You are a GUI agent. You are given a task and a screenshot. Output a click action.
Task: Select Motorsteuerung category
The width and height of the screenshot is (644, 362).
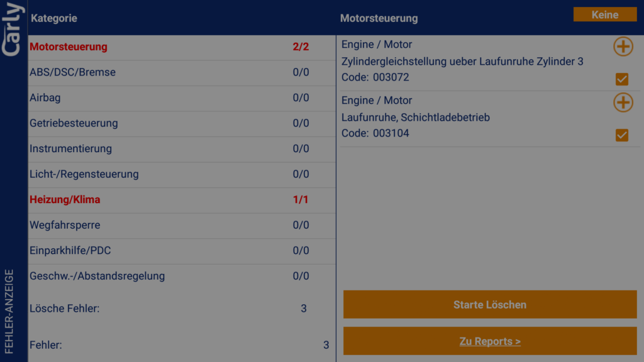(x=69, y=47)
